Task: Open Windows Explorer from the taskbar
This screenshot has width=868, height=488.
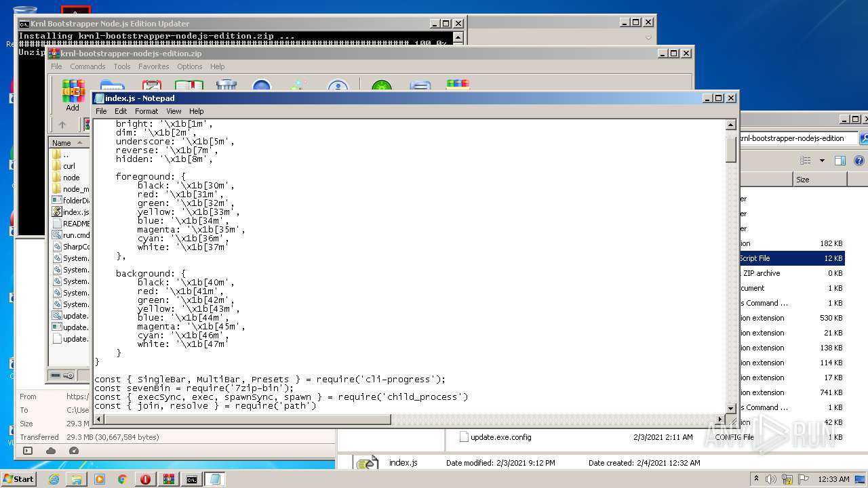Action: click(77, 479)
